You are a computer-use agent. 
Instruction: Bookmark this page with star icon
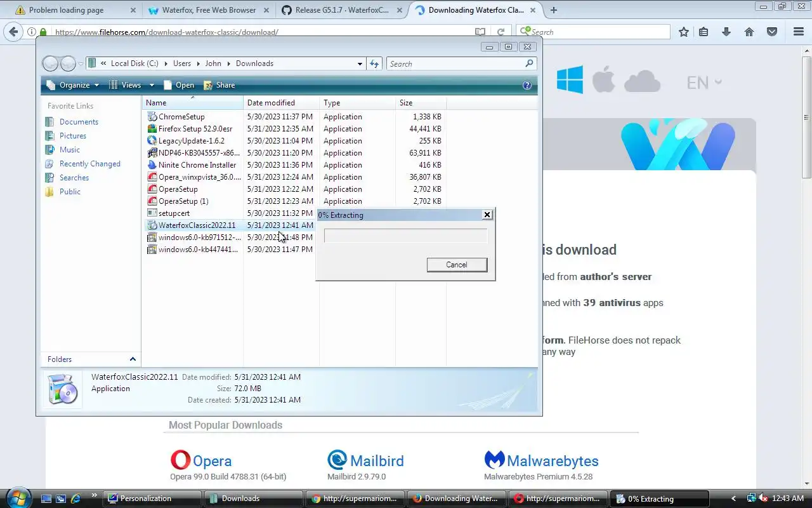click(684, 32)
